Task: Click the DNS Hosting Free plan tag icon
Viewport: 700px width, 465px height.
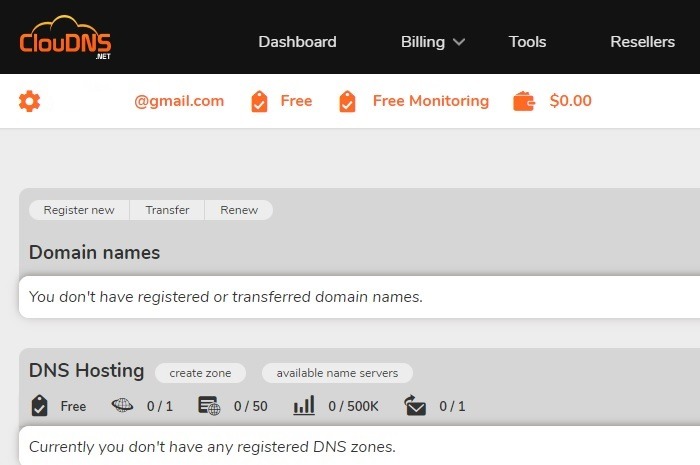Action: (39, 406)
